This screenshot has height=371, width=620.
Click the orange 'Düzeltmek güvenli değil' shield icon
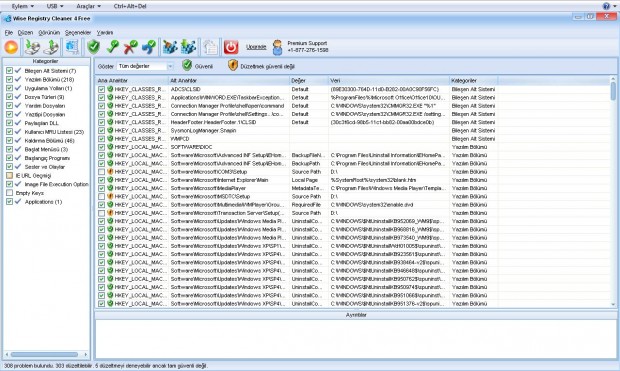(233, 65)
